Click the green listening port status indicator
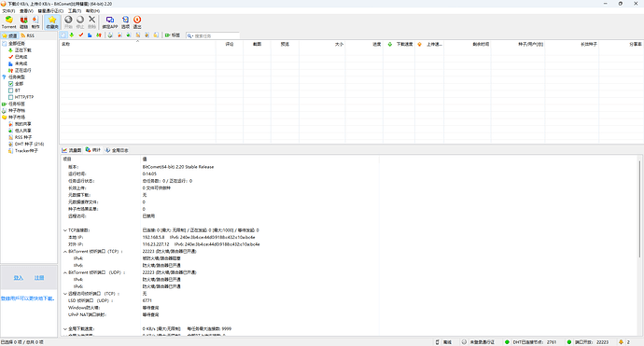Viewport: 644px width, 346px height. [x=568, y=342]
